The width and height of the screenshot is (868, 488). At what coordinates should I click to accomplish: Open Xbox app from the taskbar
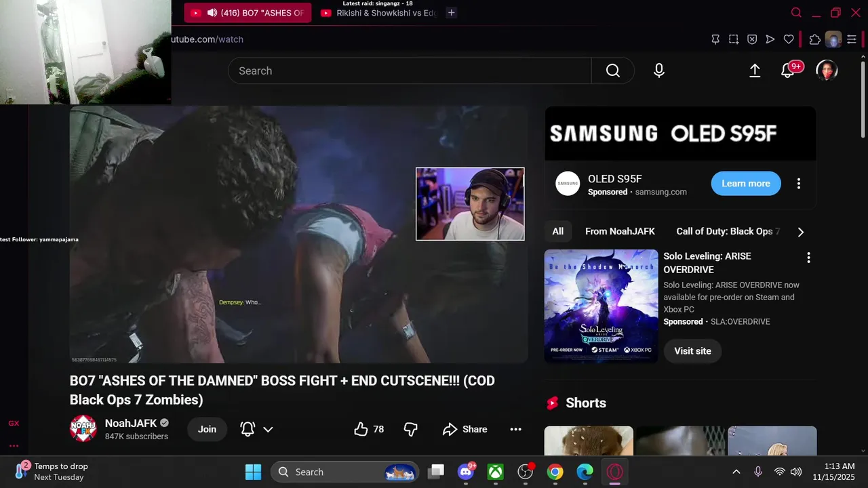(x=496, y=472)
